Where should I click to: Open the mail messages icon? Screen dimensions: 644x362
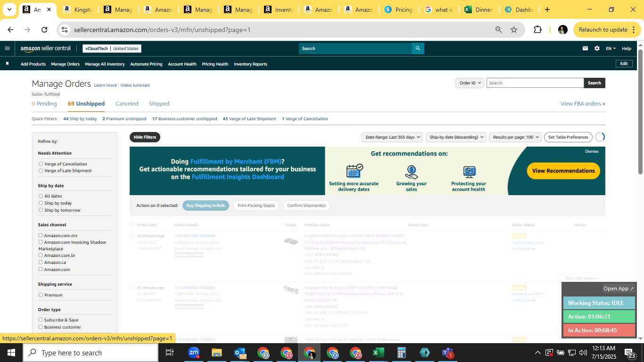pos(585,48)
